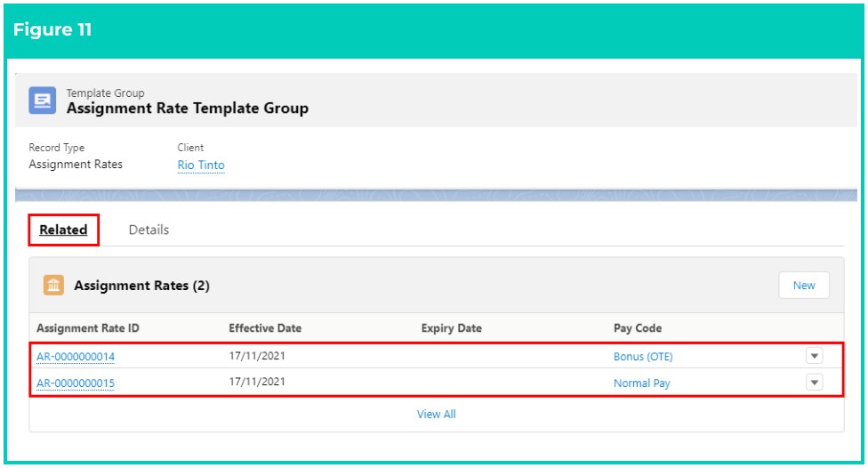Open the row menu for Normal Pay
The height and width of the screenshot is (468, 868).
[x=815, y=383]
